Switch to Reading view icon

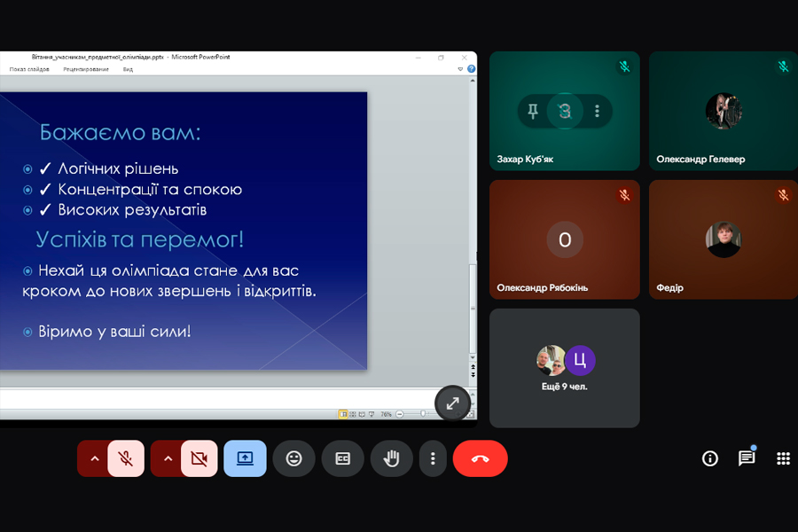(362, 414)
